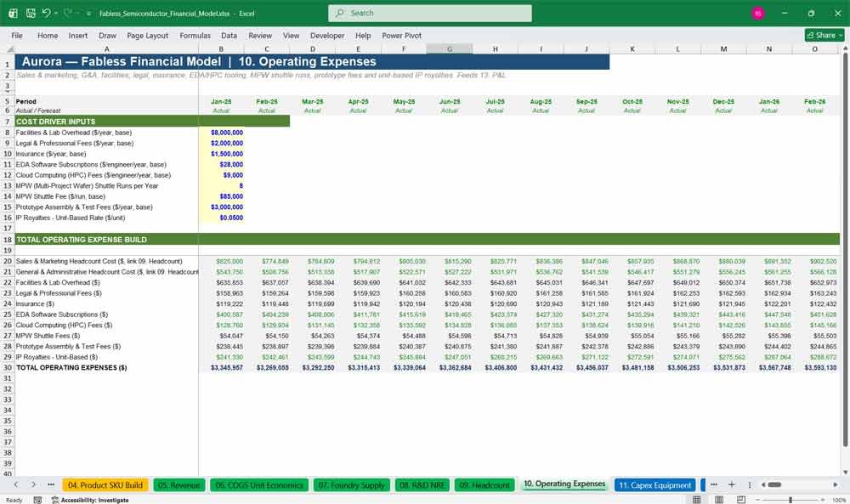Open the Formulas ribbon tab
The height and width of the screenshot is (504, 850).
[x=195, y=35]
